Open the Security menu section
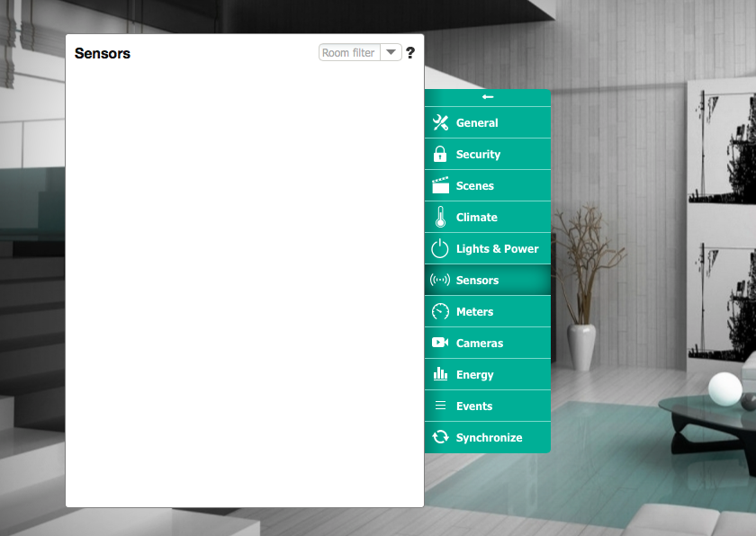Image resolution: width=756 pixels, height=536 pixels. [x=478, y=155]
